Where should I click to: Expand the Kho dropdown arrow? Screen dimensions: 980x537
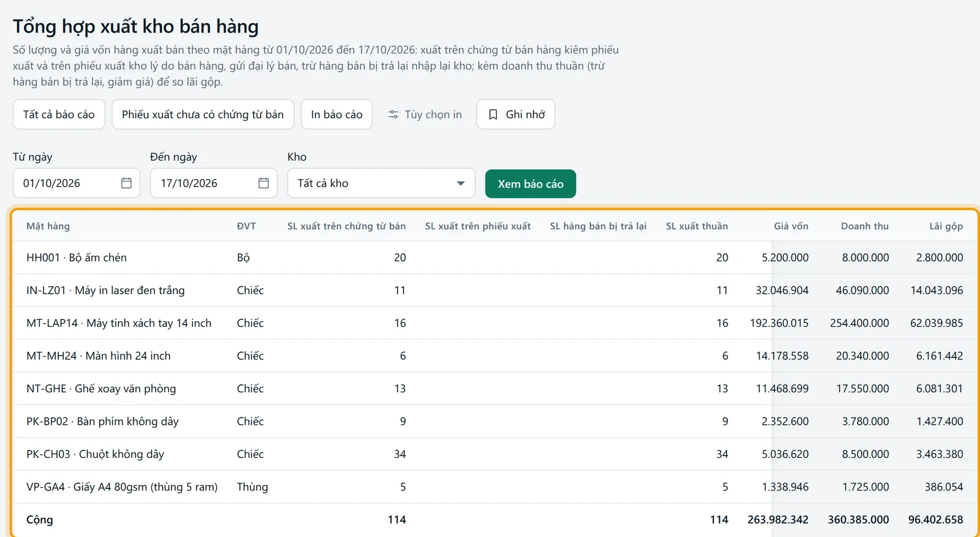pyautogui.click(x=461, y=183)
